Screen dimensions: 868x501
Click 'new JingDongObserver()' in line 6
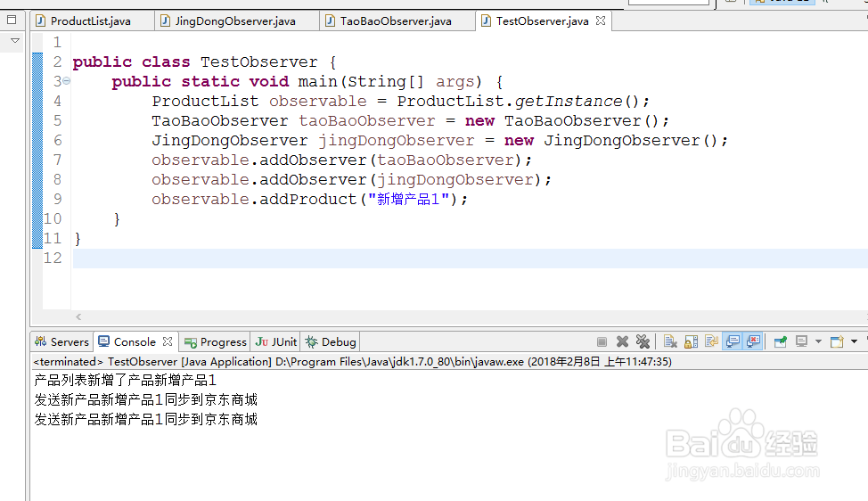tap(610, 141)
